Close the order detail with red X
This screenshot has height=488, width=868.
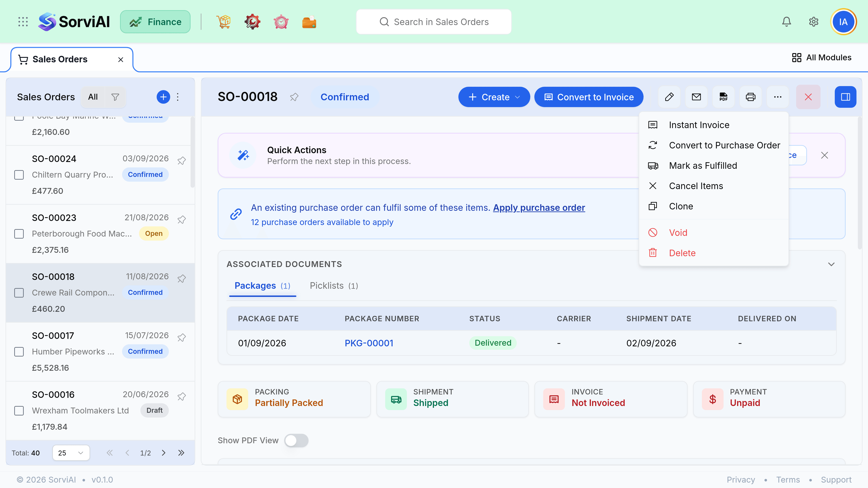[808, 97]
